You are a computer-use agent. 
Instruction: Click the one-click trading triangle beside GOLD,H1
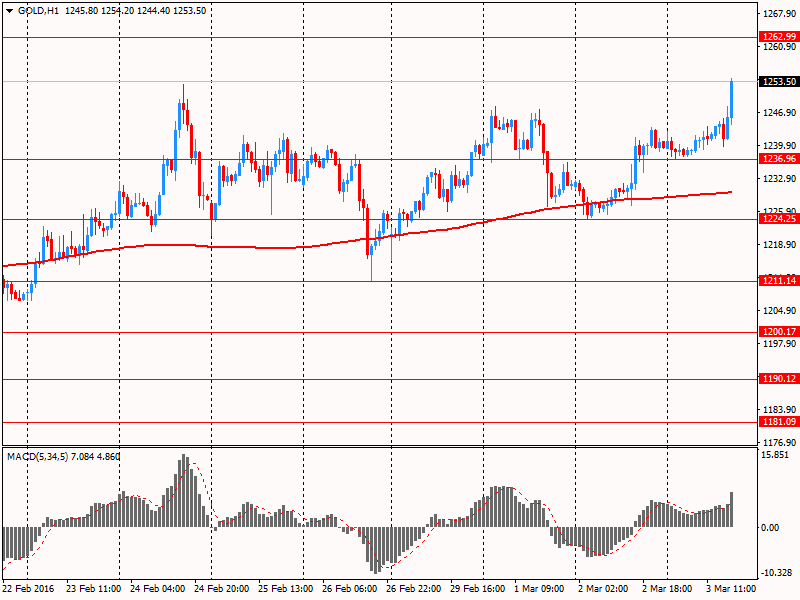point(9,10)
